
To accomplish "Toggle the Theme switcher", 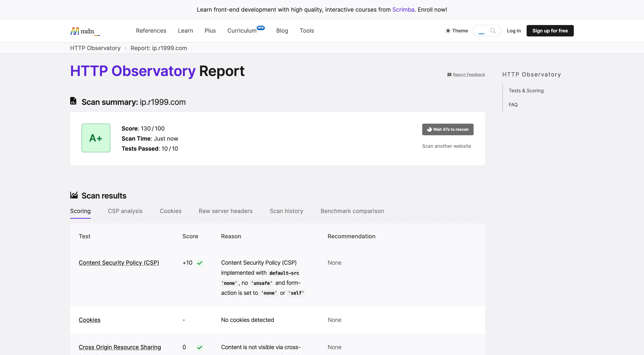I will point(457,31).
